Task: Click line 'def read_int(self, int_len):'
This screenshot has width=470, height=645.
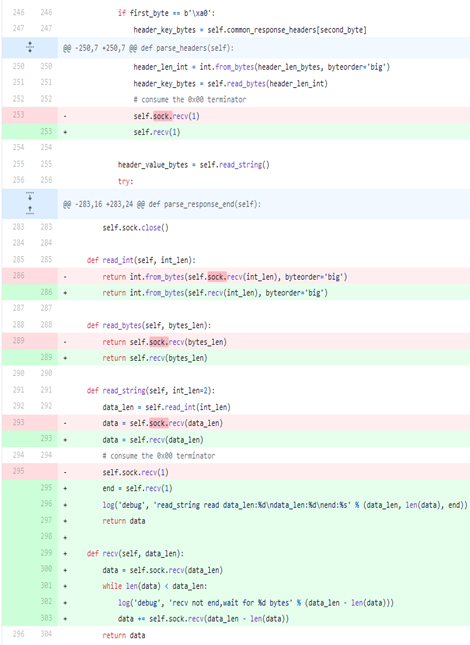Action: (141, 260)
